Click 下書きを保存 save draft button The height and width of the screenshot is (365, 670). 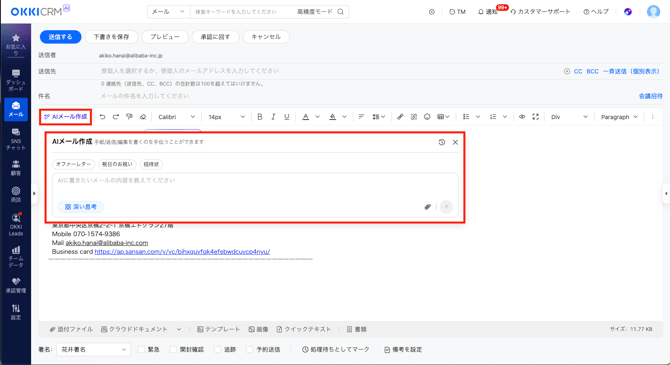111,37
